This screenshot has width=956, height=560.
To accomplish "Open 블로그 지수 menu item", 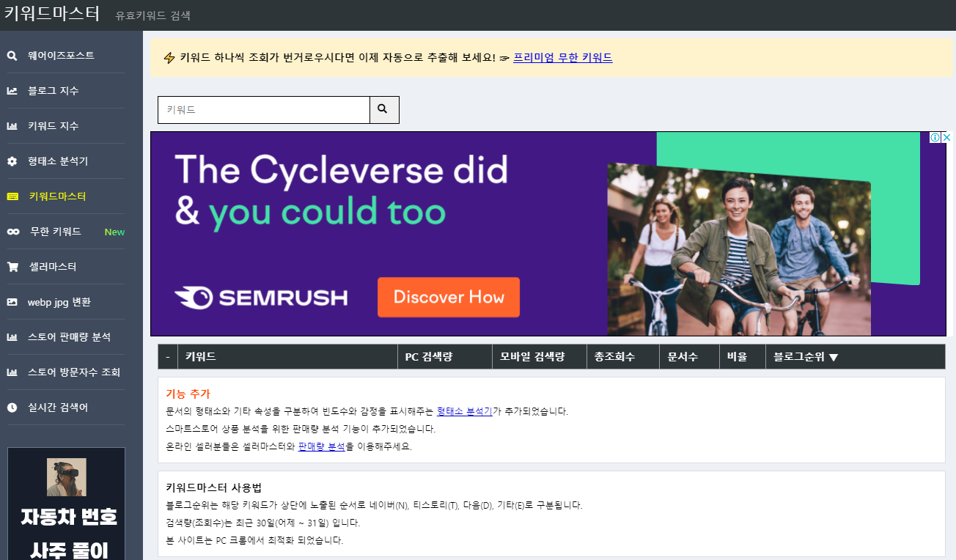I will coord(53,91).
